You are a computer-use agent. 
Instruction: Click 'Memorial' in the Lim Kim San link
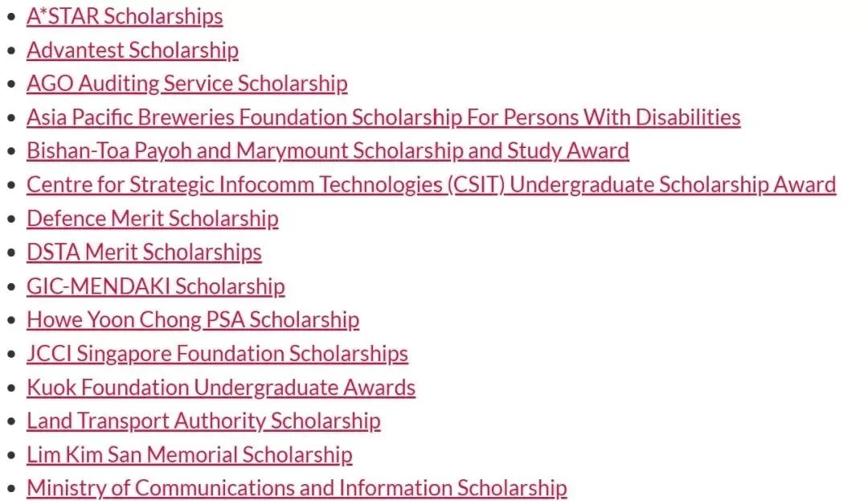[192, 455]
